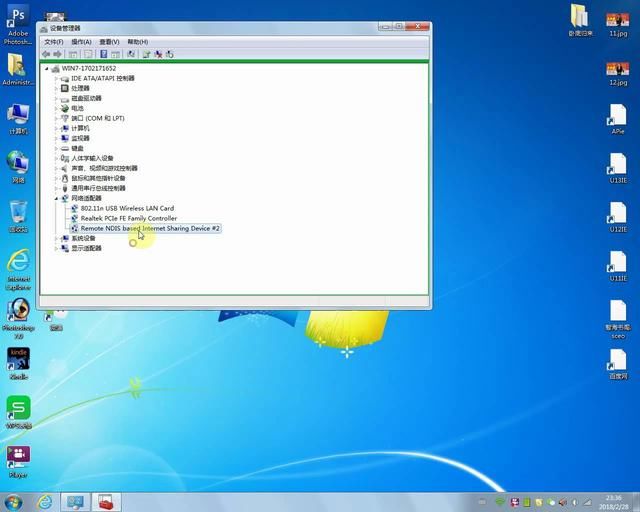Open the WPS desktop shortcut
The width and height of the screenshot is (640, 512).
pos(18,410)
